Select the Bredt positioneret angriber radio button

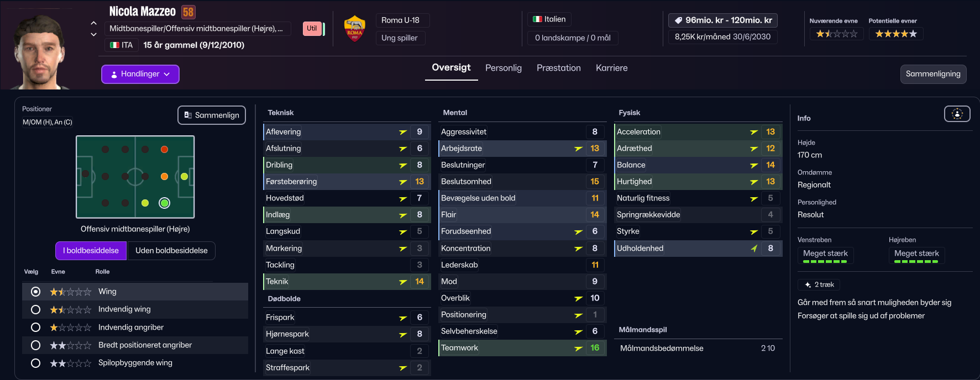[36, 345]
